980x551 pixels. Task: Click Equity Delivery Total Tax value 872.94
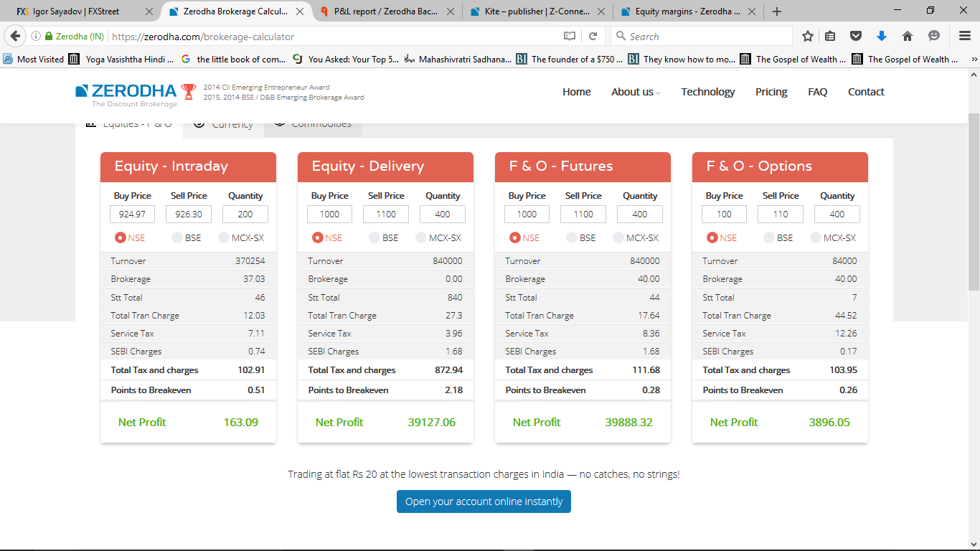pos(448,370)
